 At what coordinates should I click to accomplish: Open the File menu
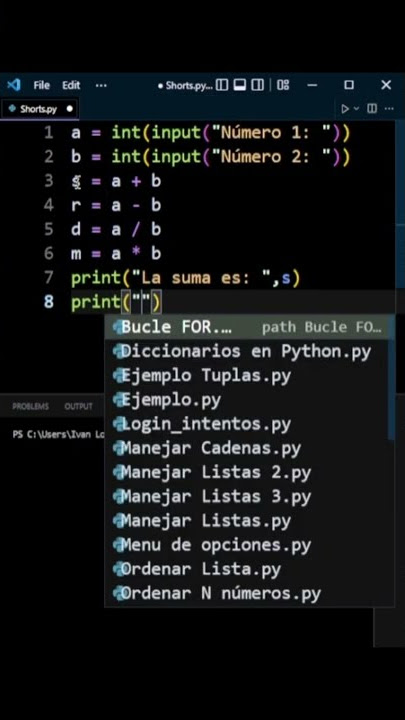(x=41, y=85)
